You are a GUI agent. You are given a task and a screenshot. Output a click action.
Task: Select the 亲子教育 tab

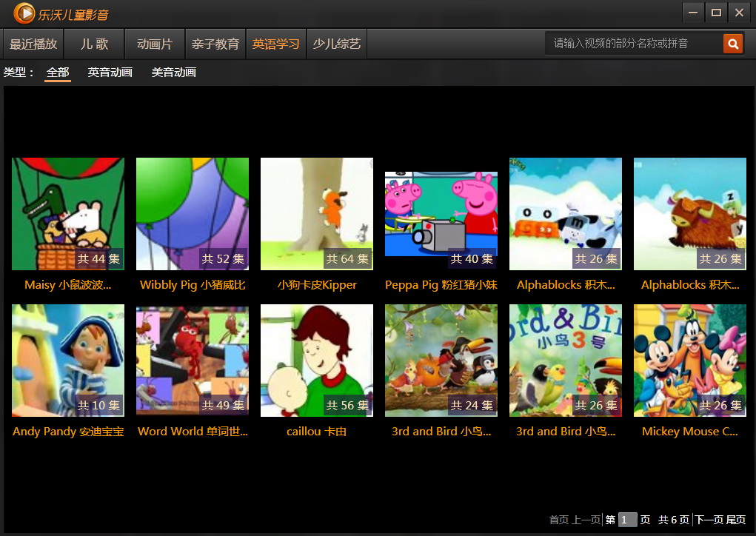[215, 44]
